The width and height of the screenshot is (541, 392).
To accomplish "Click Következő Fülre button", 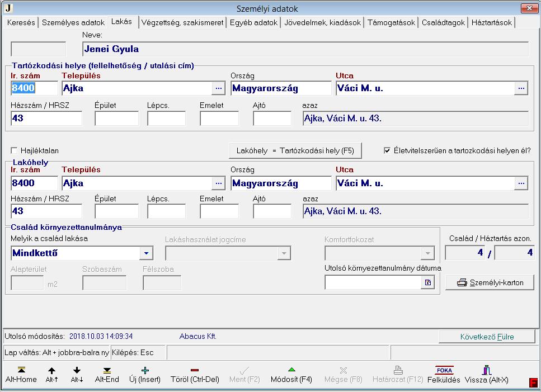I will click(487, 337).
